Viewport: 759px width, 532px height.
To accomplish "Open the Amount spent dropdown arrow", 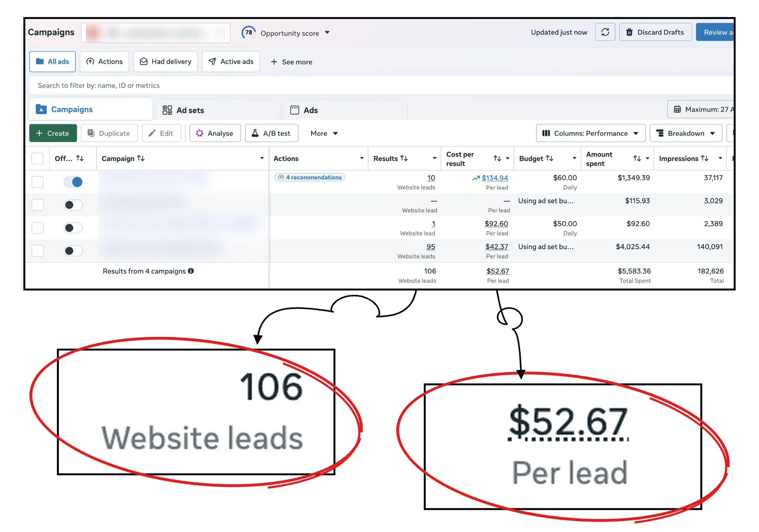I will coord(648,158).
